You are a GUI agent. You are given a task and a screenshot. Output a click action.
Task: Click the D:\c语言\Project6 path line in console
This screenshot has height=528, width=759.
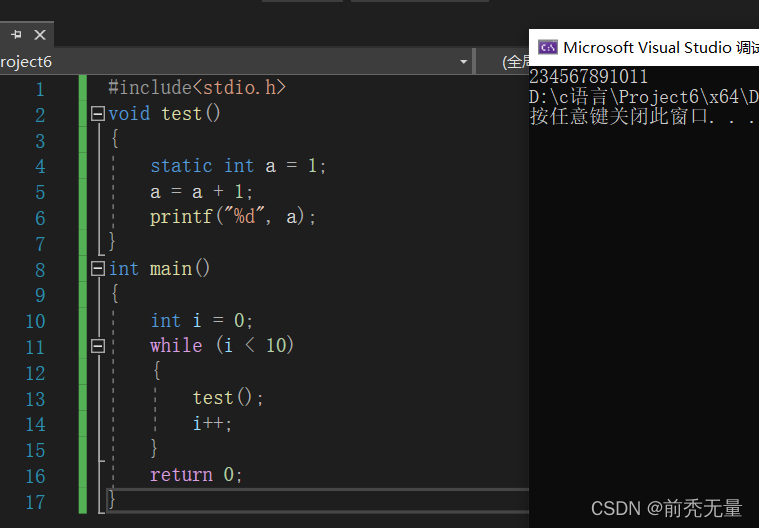coord(644,97)
